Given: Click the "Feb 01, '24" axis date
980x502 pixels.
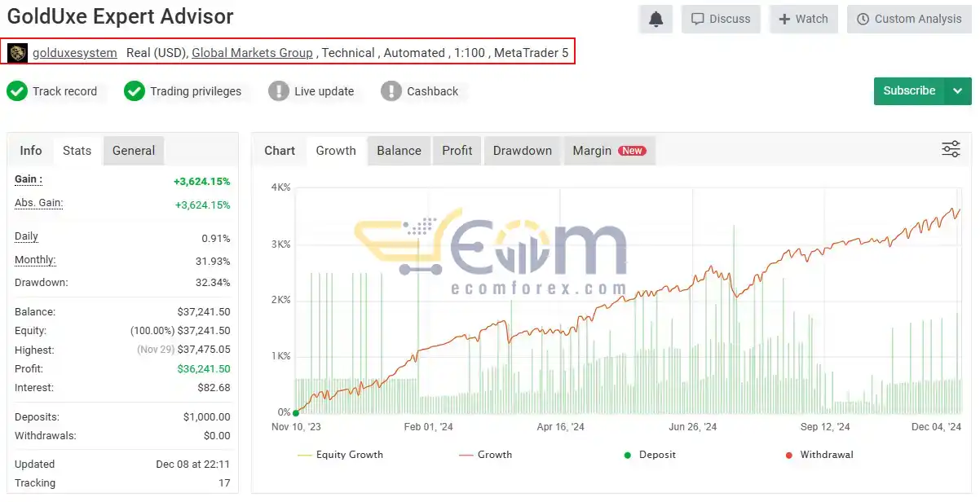Looking at the screenshot, I should point(428,427).
